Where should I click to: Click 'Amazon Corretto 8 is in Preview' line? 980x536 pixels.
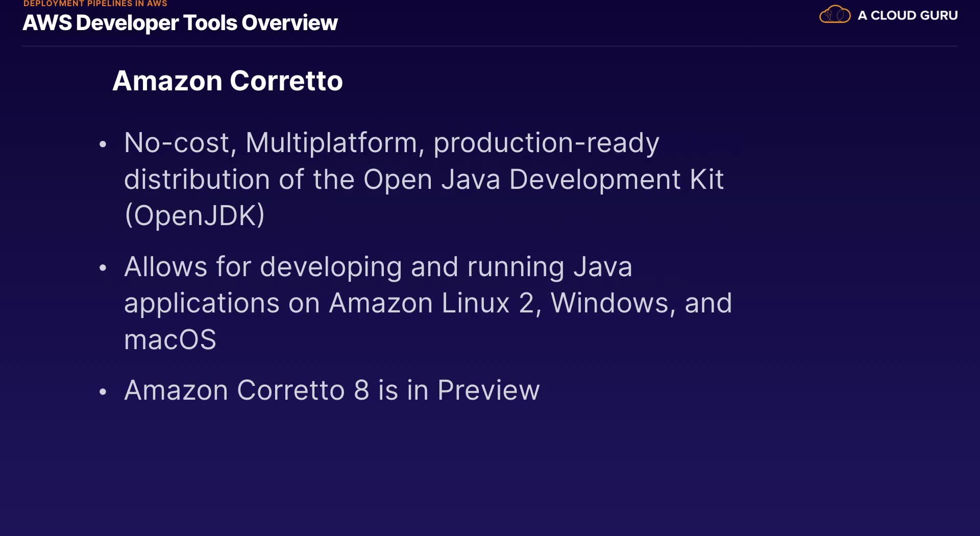tap(332, 391)
